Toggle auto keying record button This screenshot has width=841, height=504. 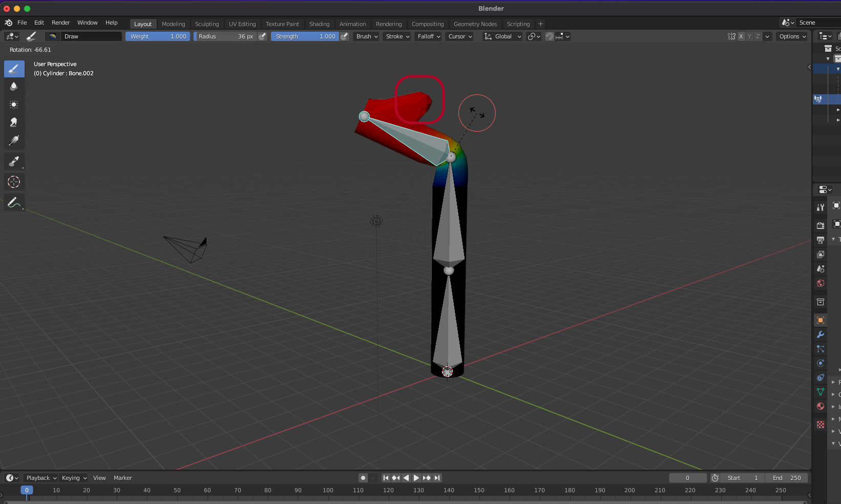coord(363,478)
